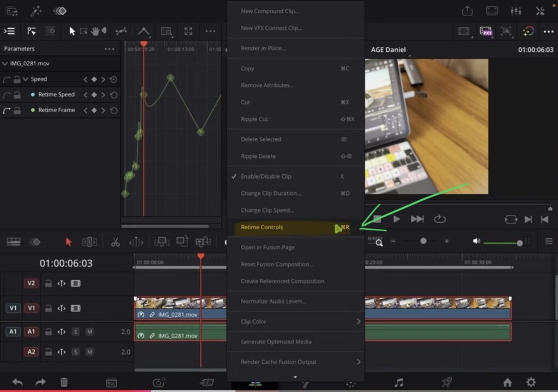Image resolution: width=558 pixels, height=392 pixels.
Task: Open the Parameters panel options menu
Action: [x=110, y=49]
